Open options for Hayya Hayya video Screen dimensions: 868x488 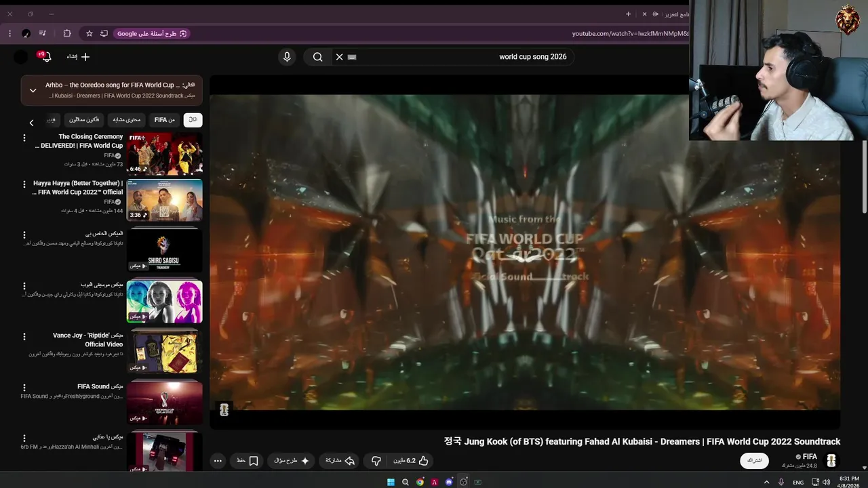(24, 184)
